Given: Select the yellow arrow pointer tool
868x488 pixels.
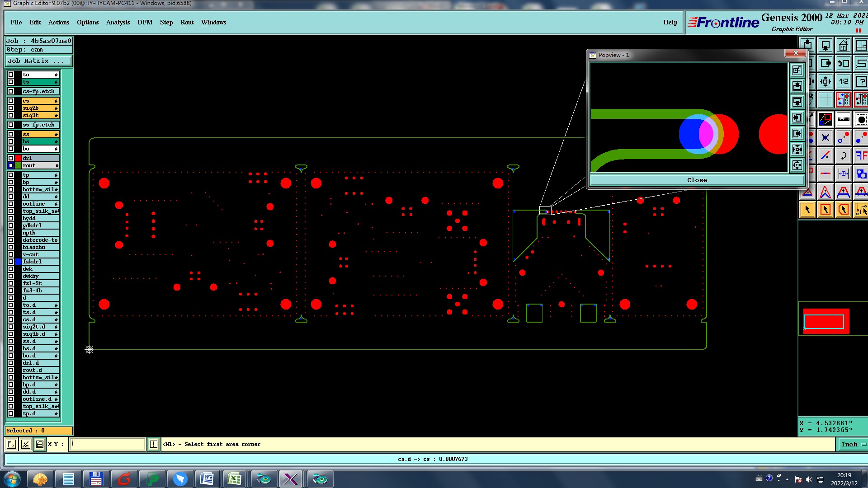Looking at the screenshot, I should click(x=807, y=210).
